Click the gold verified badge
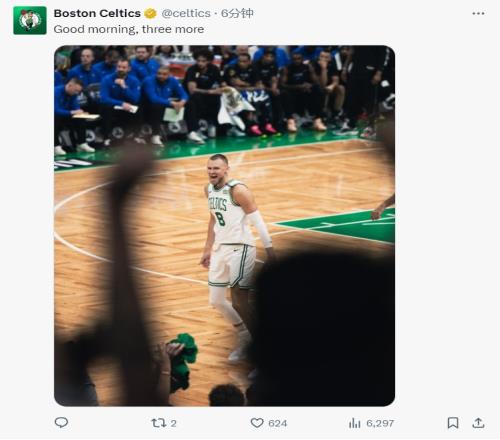Viewport: 500px width, 440px height. [150, 13]
